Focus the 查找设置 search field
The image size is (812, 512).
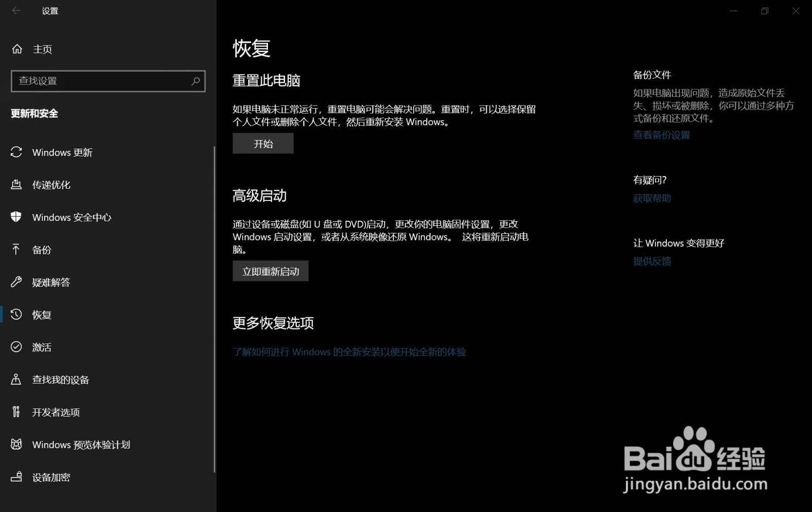pyautogui.click(x=108, y=81)
